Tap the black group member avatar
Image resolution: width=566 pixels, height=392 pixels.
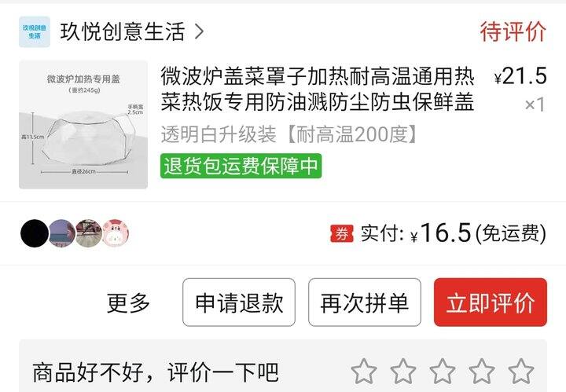pyautogui.click(x=35, y=233)
